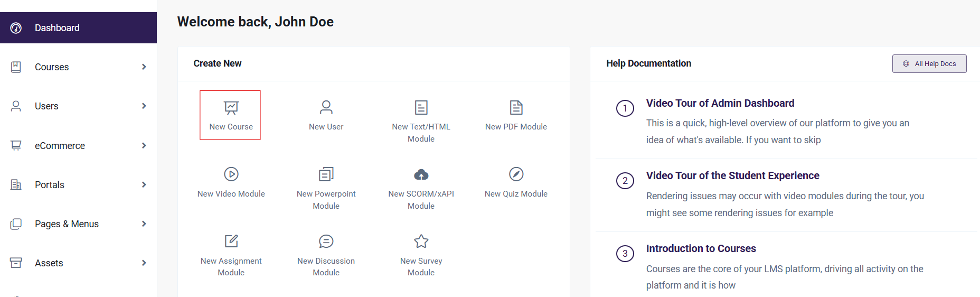
Task: Expand the eCommerce sidebar chevron
Action: (x=144, y=145)
